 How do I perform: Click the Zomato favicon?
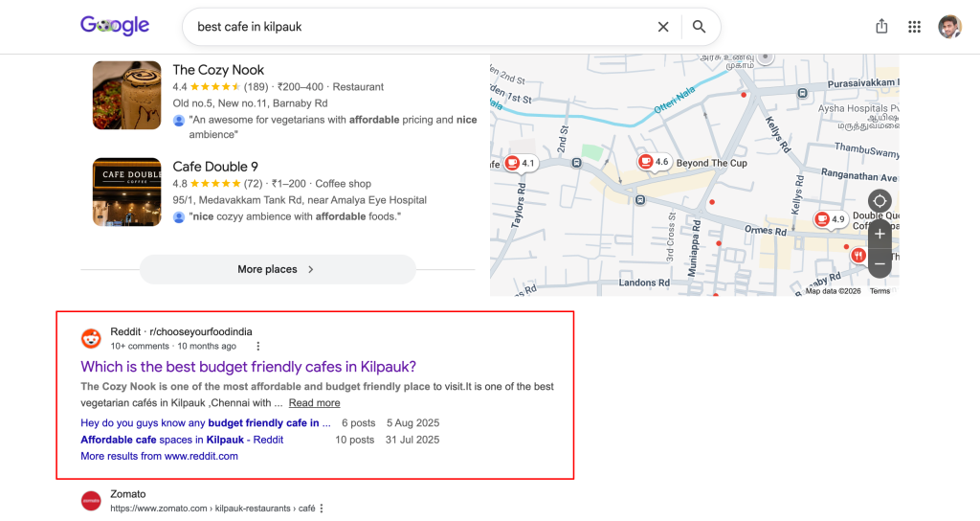click(x=91, y=500)
